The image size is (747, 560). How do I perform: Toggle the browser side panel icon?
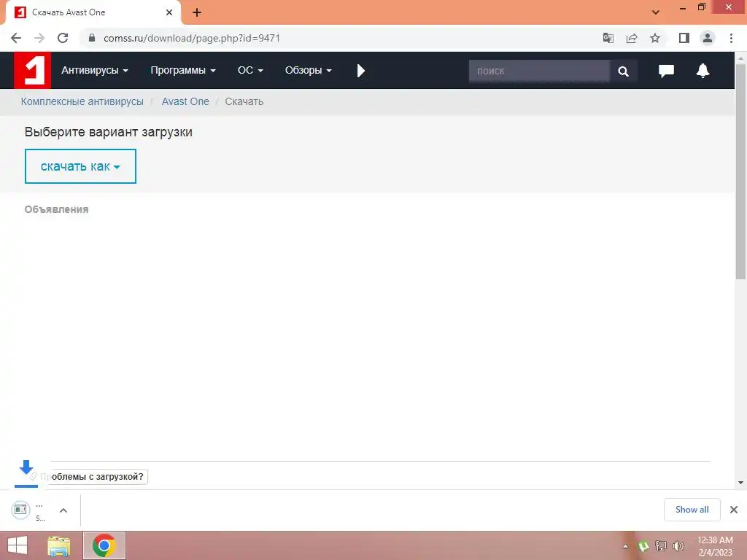click(x=684, y=38)
